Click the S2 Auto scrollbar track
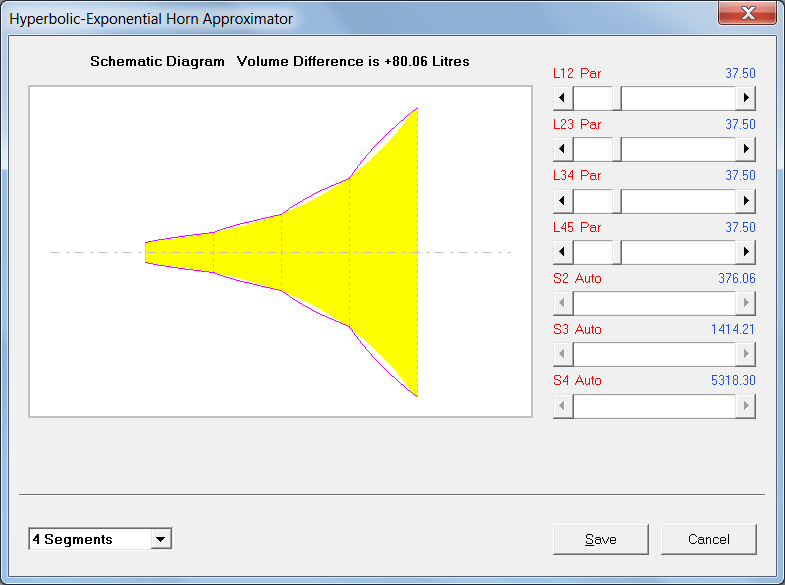 pos(654,303)
